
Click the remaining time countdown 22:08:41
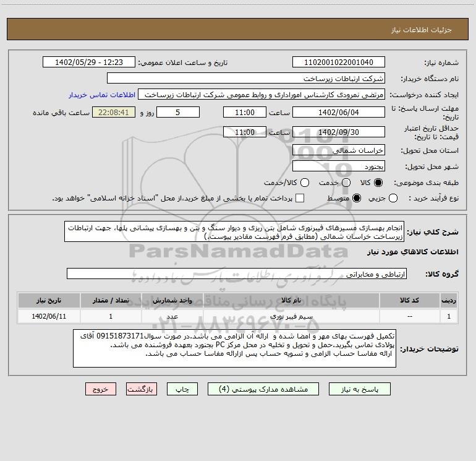[114, 112]
